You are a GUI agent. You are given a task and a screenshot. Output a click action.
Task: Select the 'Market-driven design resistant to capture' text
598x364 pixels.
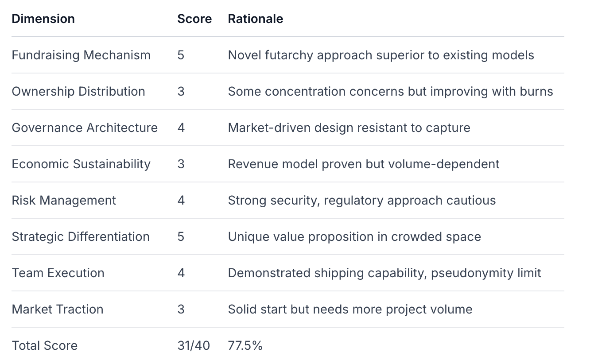pyautogui.click(x=349, y=128)
